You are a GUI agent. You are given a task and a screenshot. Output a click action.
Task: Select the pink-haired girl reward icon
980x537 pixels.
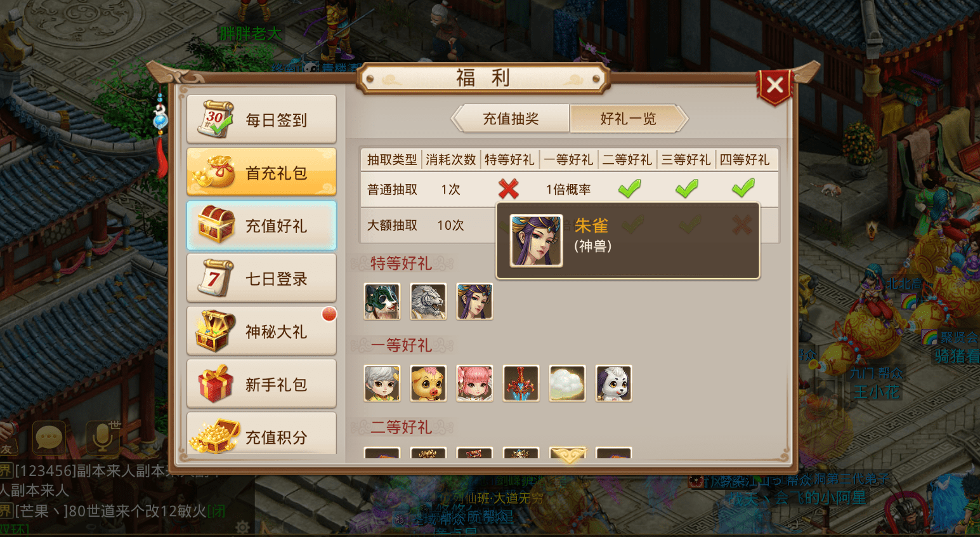pyautogui.click(x=474, y=383)
